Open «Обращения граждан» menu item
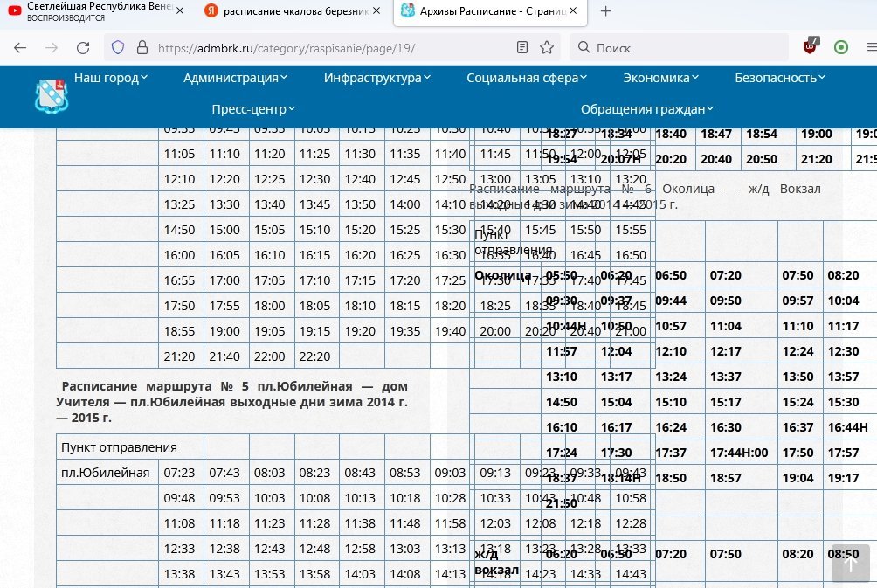877x588 pixels. point(647,109)
